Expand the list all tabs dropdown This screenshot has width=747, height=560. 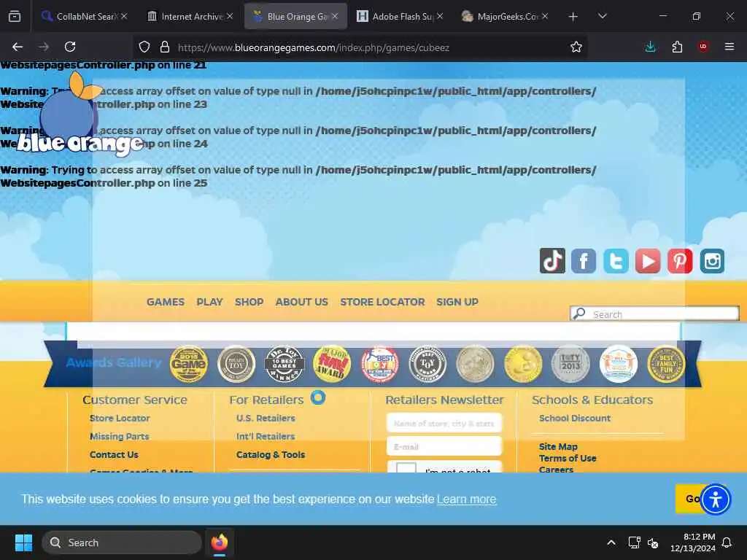(602, 16)
